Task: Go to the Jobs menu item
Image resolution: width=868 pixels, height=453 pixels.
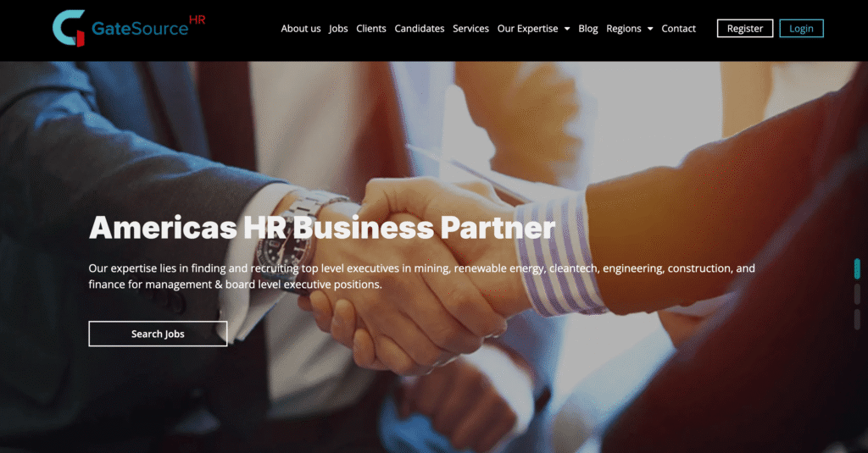Action: point(338,29)
